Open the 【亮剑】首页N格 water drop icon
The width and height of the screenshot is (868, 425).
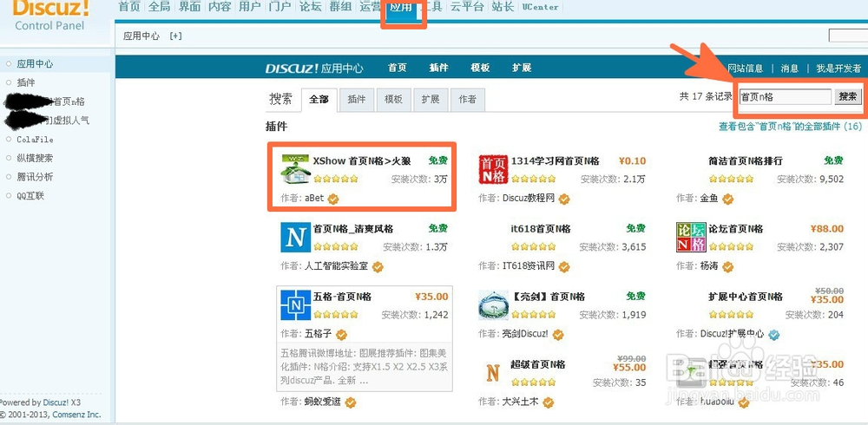pyautogui.click(x=493, y=305)
